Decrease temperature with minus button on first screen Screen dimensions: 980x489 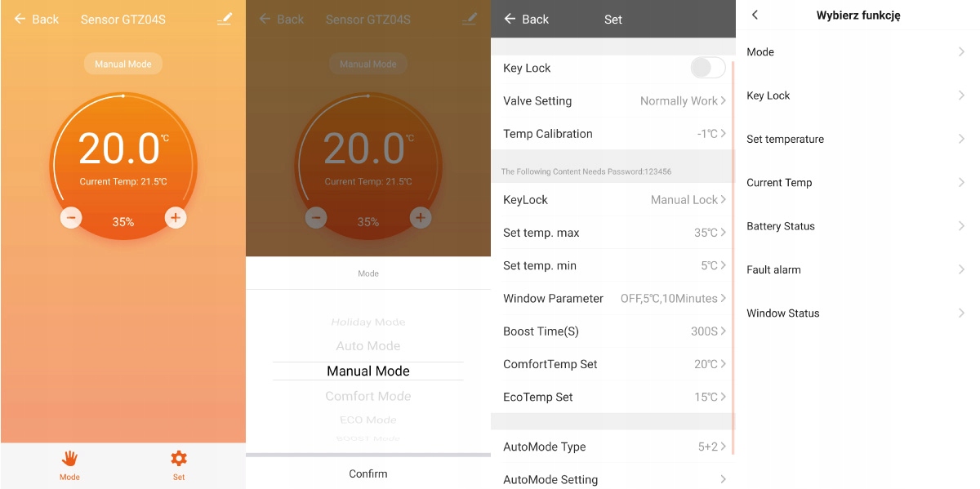click(71, 218)
